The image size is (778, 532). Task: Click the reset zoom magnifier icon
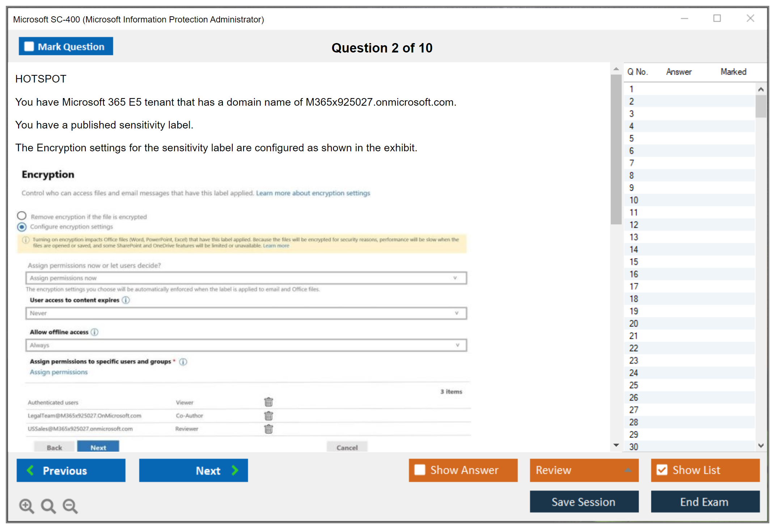tap(48, 506)
